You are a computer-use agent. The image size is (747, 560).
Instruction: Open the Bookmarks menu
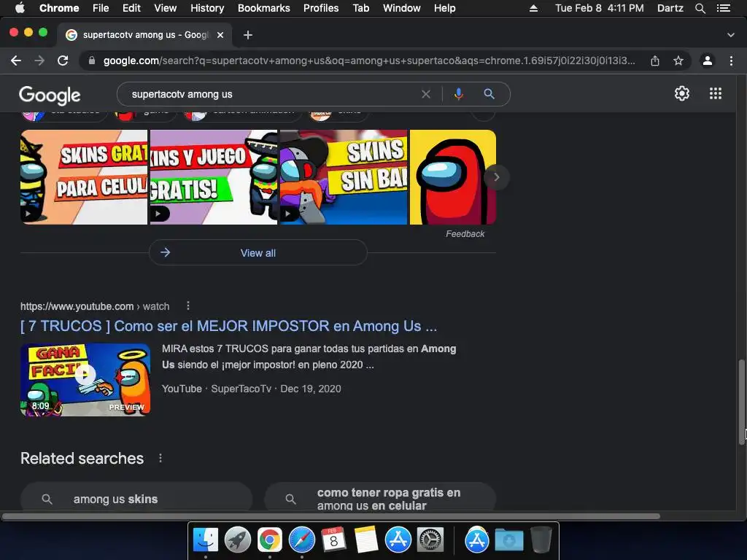pos(264,8)
